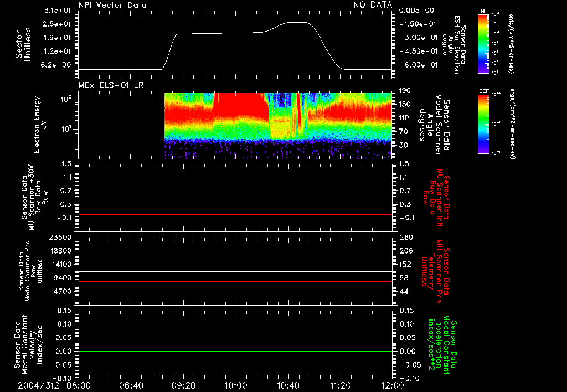The width and height of the screenshot is (567, 392).
Task: Click the green constant velocity trace
Action: [235, 351]
